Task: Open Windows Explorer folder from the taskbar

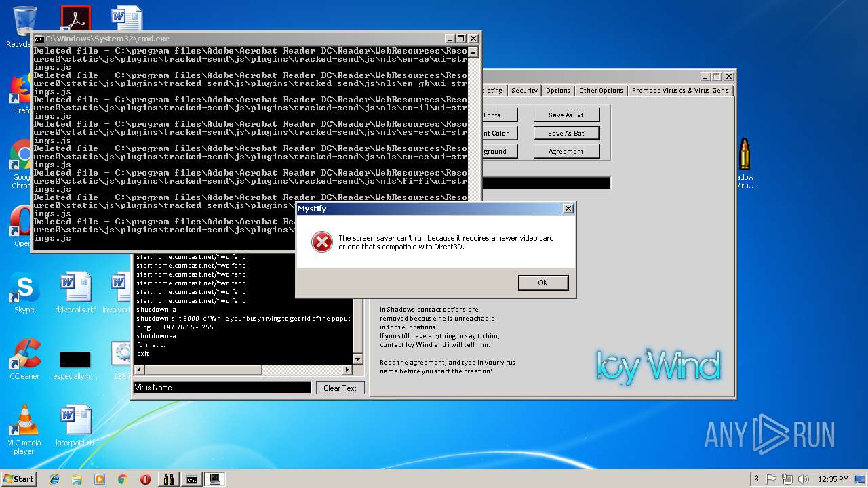Action: [77, 479]
